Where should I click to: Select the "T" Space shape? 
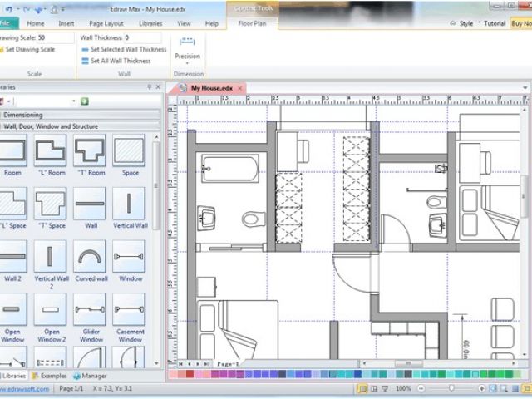[51, 206]
